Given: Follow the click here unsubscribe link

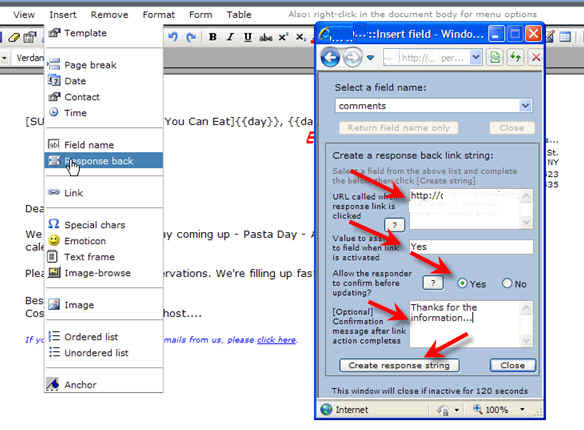Looking at the screenshot, I should pyautogui.click(x=276, y=340).
